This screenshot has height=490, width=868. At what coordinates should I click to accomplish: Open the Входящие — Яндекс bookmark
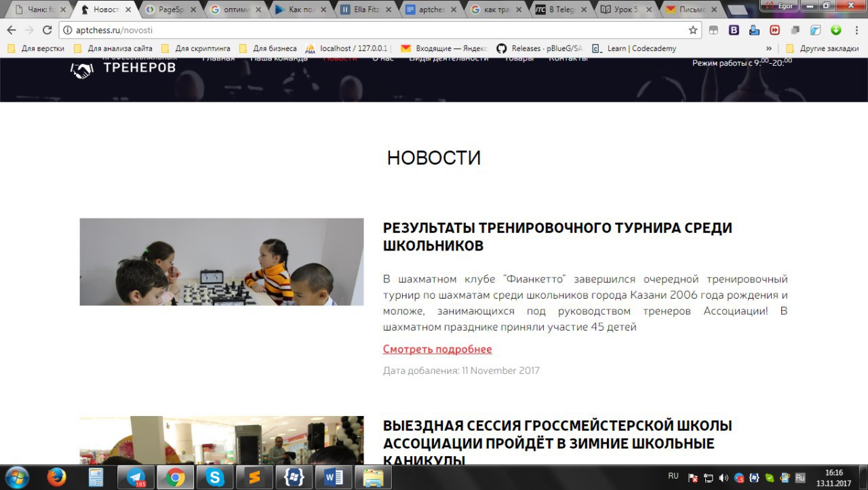point(443,49)
